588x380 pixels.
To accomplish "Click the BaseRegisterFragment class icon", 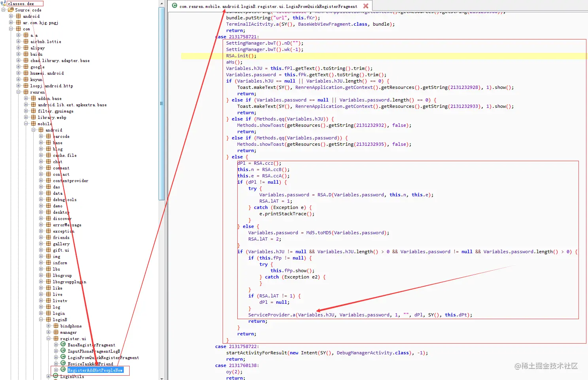I will point(63,344).
